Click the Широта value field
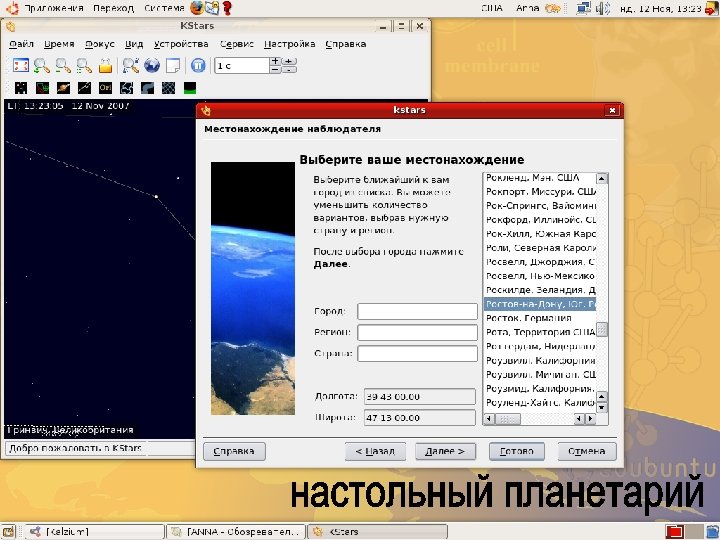The image size is (720, 540). tap(420, 418)
